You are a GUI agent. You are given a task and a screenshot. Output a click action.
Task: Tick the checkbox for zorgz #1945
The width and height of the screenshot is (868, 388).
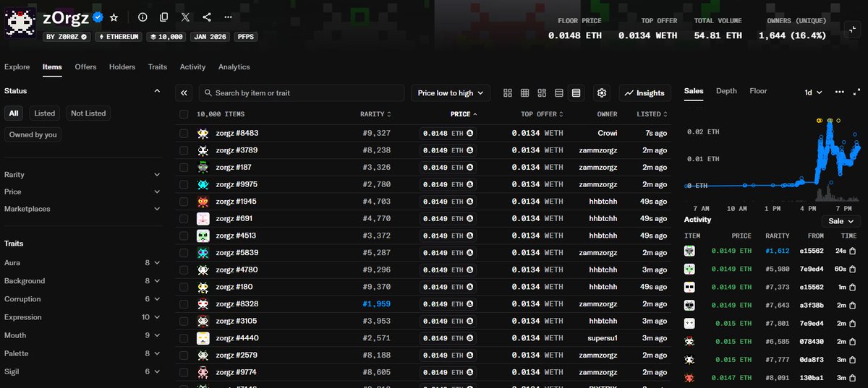184,202
